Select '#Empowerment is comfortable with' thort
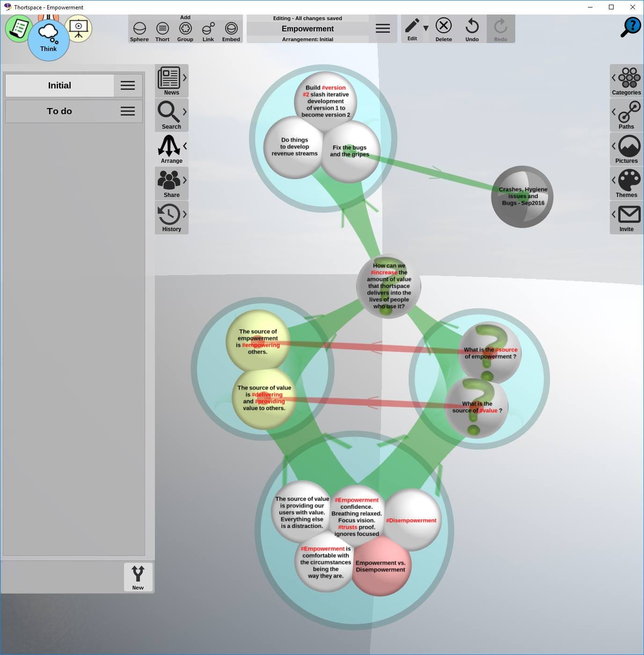This screenshot has height=655, width=644. tap(326, 562)
